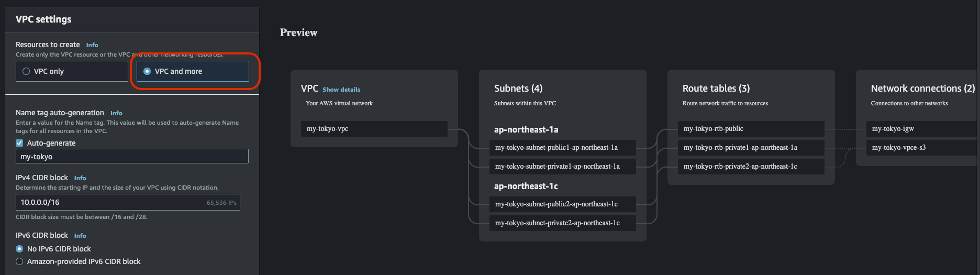The width and height of the screenshot is (980, 275).
Task: Open Info link for Resources to create
Action: coord(92,45)
